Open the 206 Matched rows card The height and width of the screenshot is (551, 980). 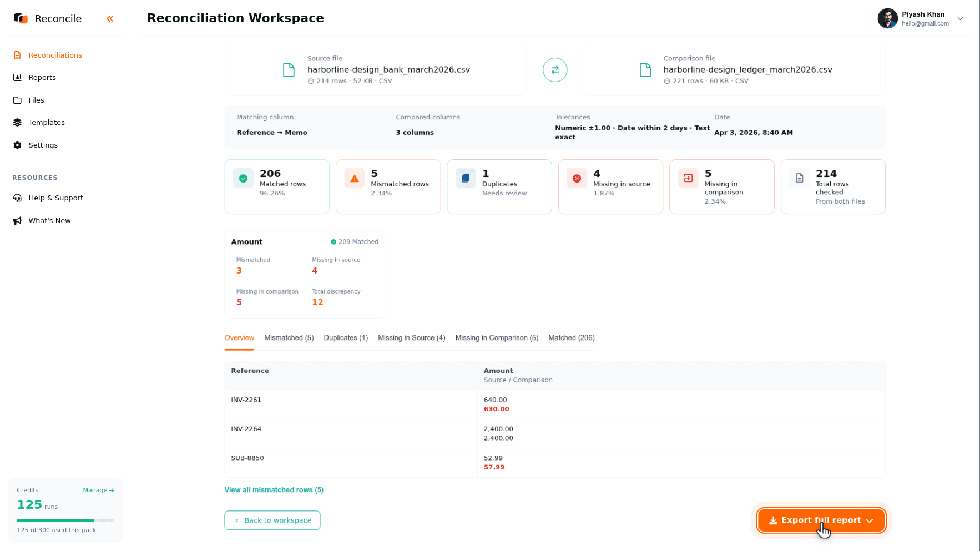[x=277, y=187]
